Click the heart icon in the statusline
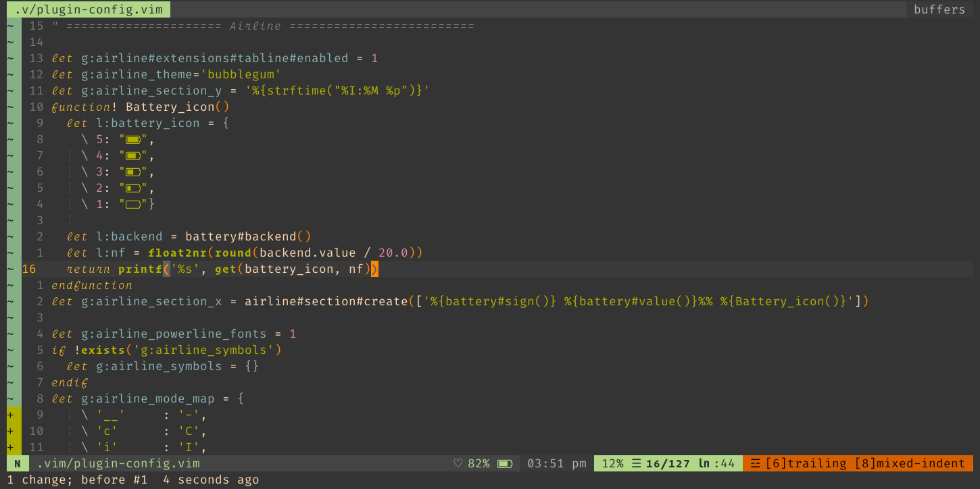The width and height of the screenshot is (980, 489). pos(458,464)
